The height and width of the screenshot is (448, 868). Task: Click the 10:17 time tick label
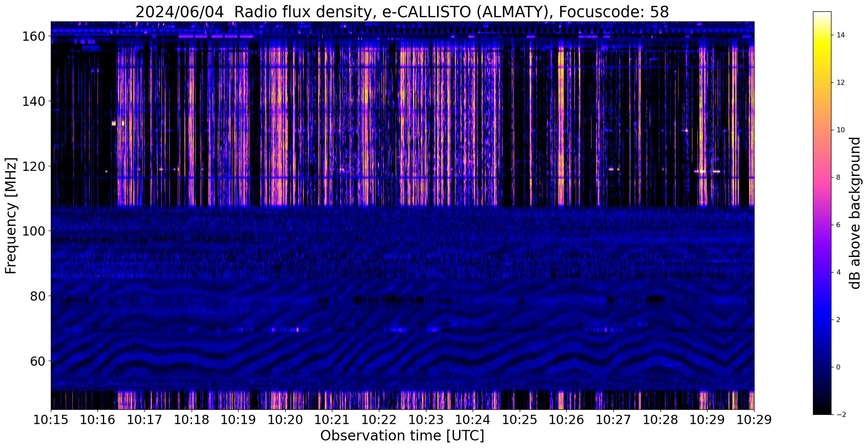(145, 420)
